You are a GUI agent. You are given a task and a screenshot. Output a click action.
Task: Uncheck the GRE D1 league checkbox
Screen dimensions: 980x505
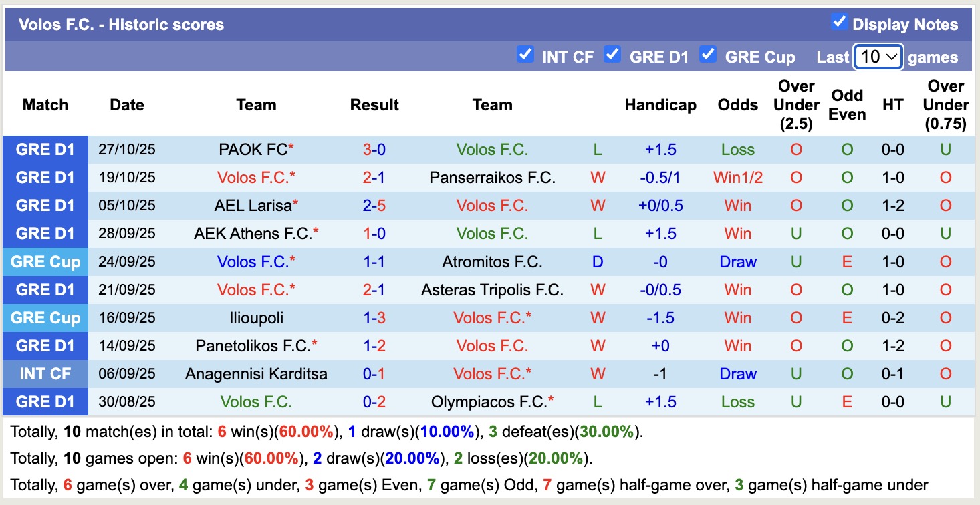[613, 56]
